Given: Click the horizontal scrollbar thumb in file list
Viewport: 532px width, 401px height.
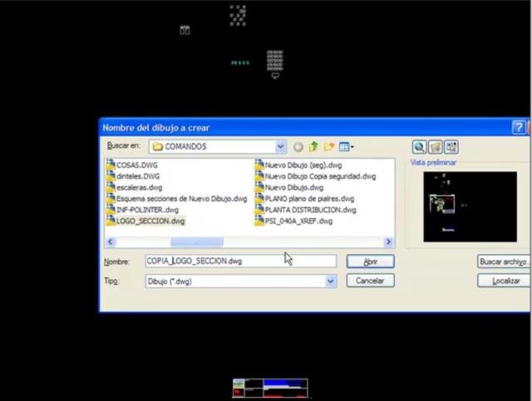Looking at the screenshot, I should click(x=197, y=242).
